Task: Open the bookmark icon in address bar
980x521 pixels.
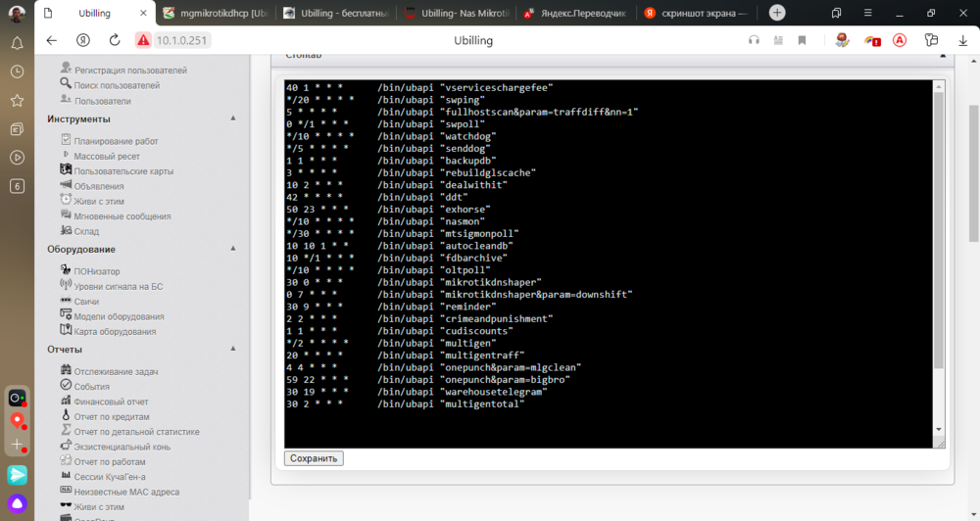Action: pos(802,40)
